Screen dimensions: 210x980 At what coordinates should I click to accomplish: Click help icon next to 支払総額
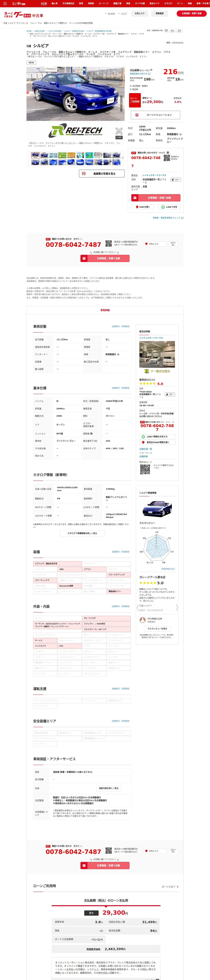pos(151,70)
